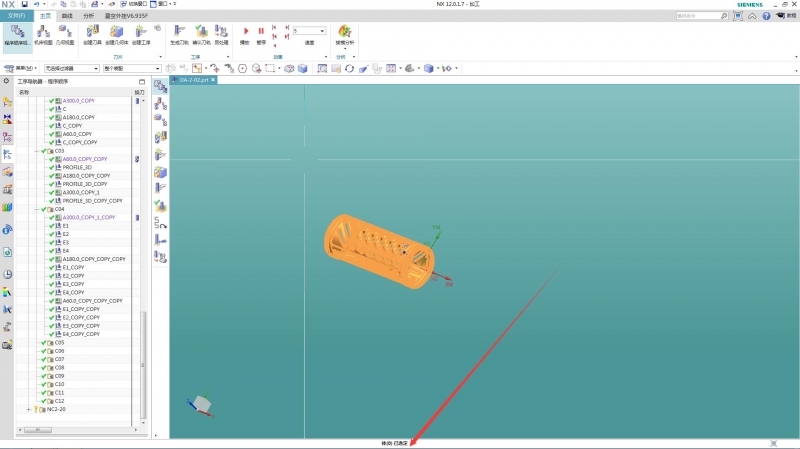Viewport: 800px width, 449px height.
Task: Save the file via quick access toolbar
Action: coord(24,4)
